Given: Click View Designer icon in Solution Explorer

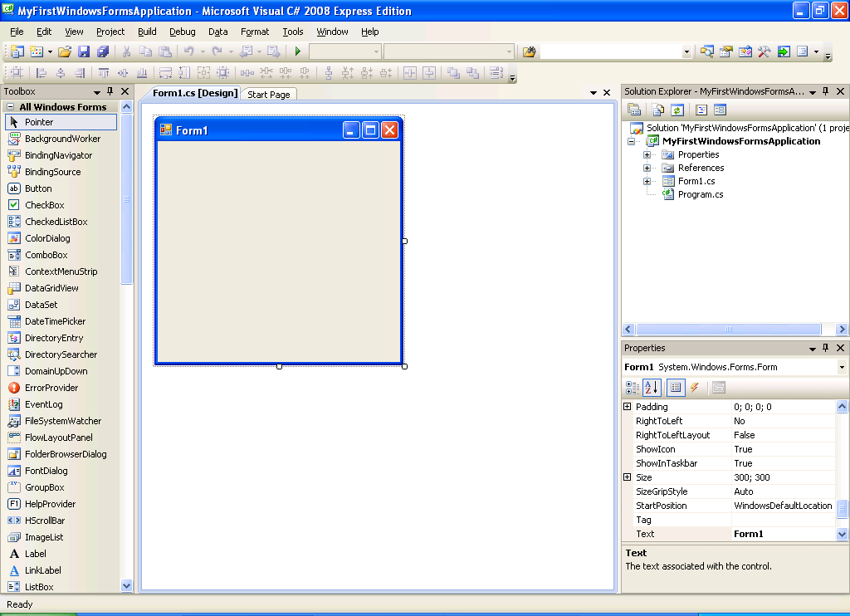Looking at the screenshot, I should [x=720, y=110].
